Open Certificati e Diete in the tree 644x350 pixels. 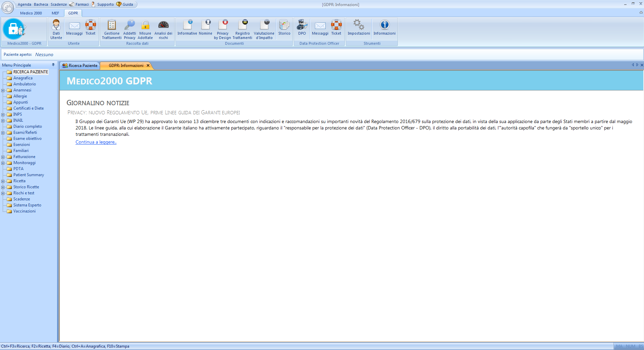(x=29, y=108)
